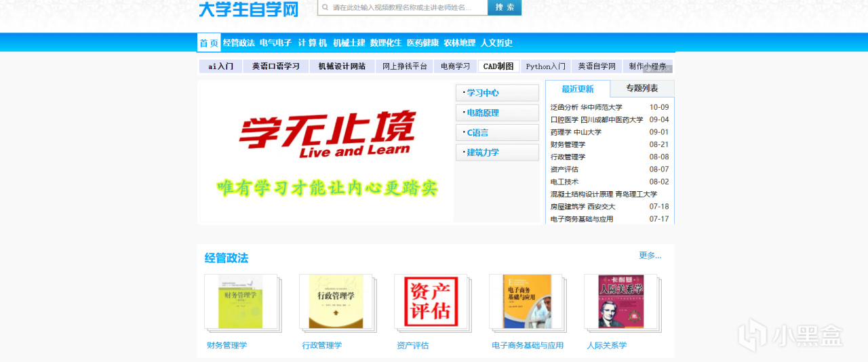Screen dimensions: 868x362
Task: Click the 机械设计网站 quick link
Action: click(342, 66)
